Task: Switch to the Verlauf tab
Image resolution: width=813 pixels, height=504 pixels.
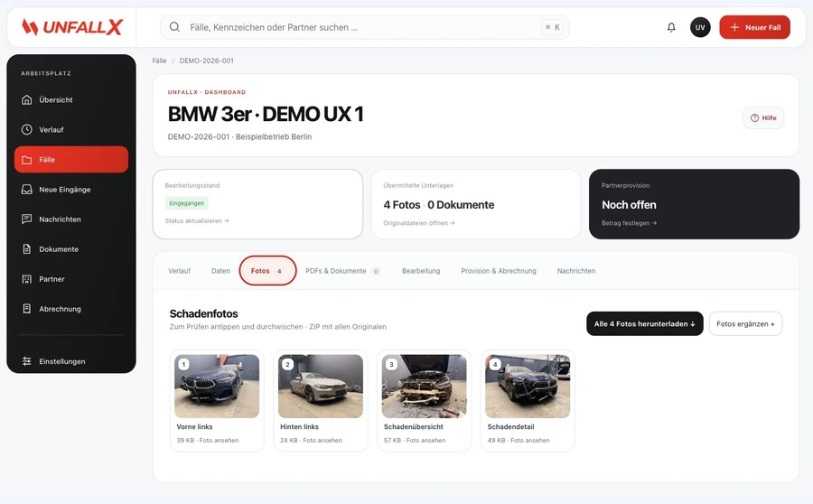Action: click(x=180, y=271)
